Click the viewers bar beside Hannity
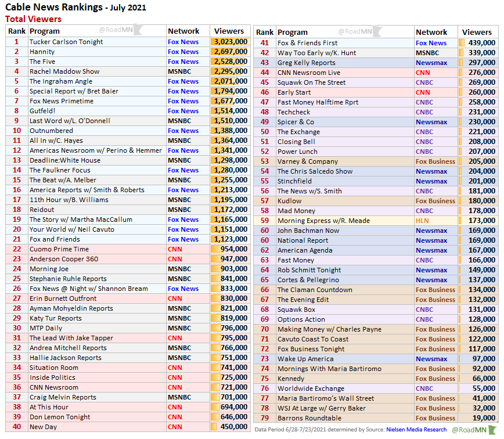The image size is (504, 439). 230,52
